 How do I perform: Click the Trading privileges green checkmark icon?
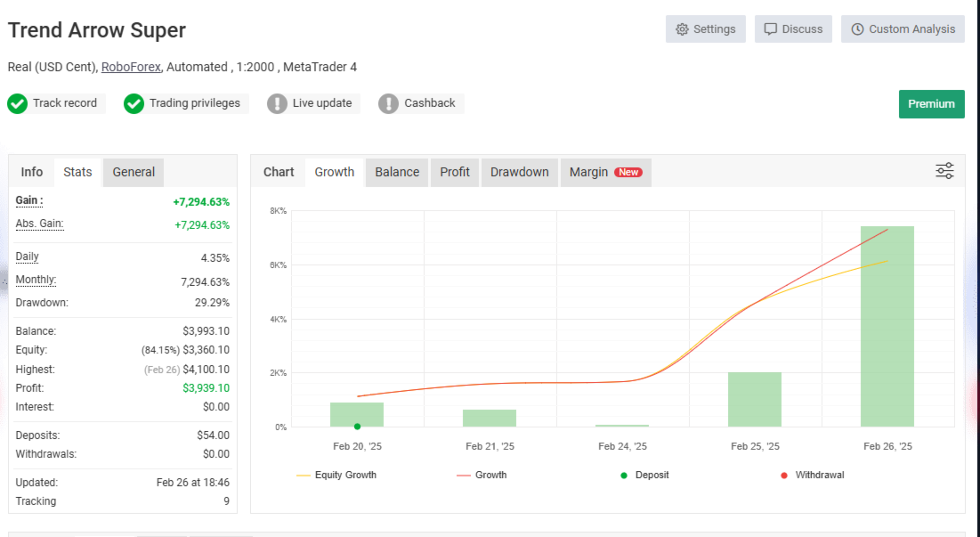click(x=134, y=104)
